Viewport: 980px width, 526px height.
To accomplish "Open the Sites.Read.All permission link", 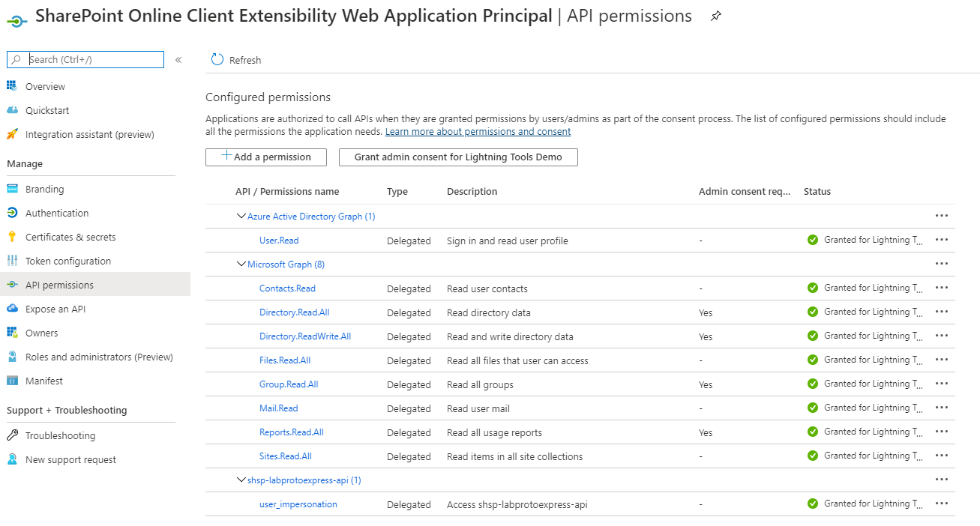I will pos(285,456).
